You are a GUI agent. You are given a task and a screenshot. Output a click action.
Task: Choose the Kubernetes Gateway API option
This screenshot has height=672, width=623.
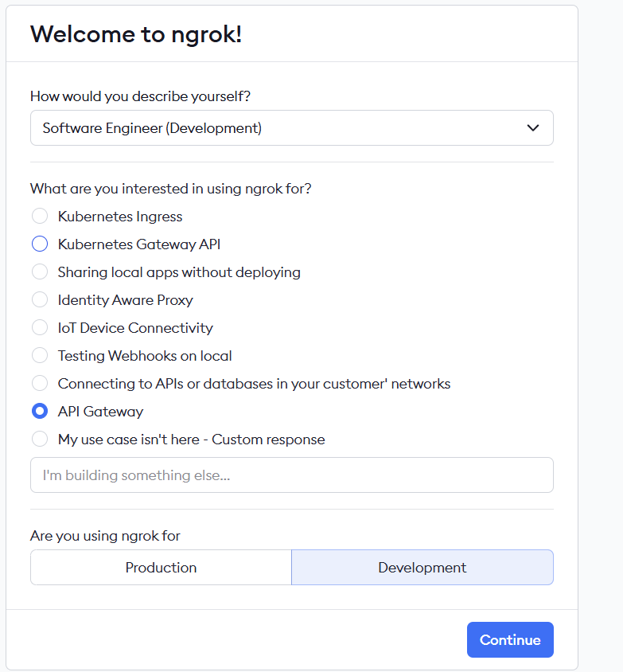[x=40, y=244]
